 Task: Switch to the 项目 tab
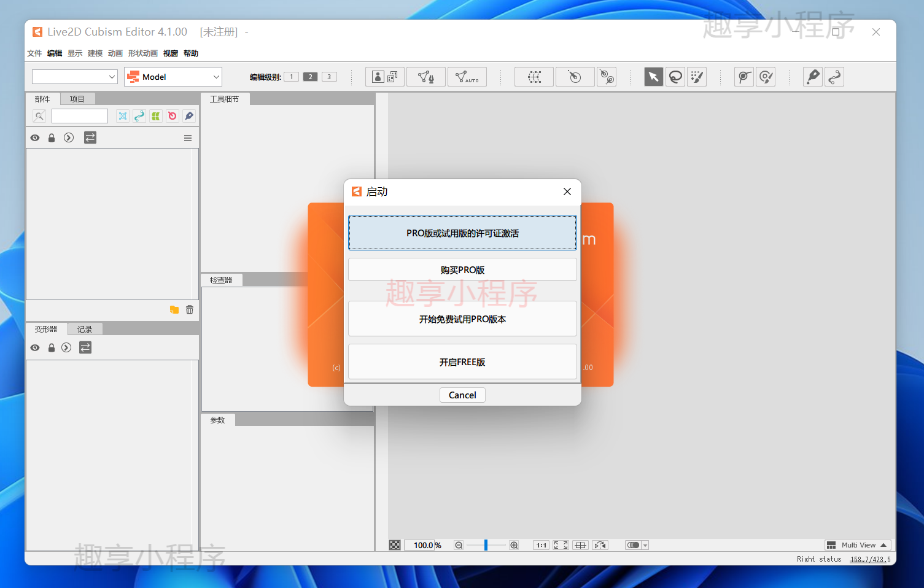(77, 99)
